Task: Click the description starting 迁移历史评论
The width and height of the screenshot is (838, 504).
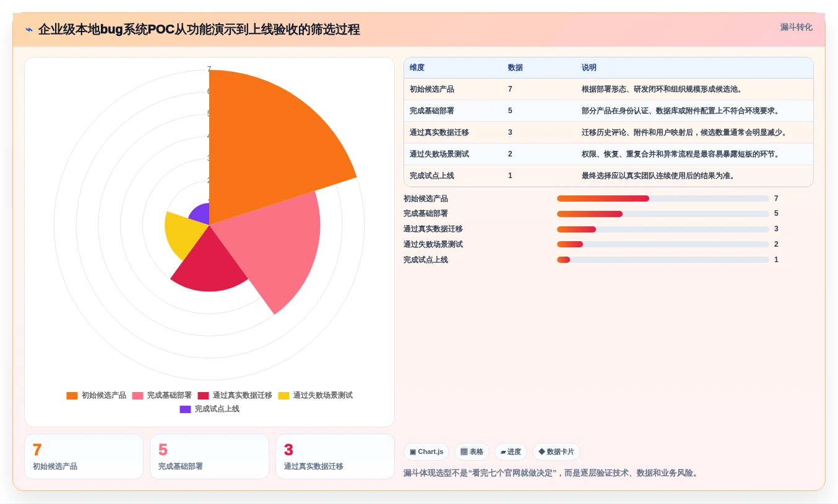Action: [685, 132]
